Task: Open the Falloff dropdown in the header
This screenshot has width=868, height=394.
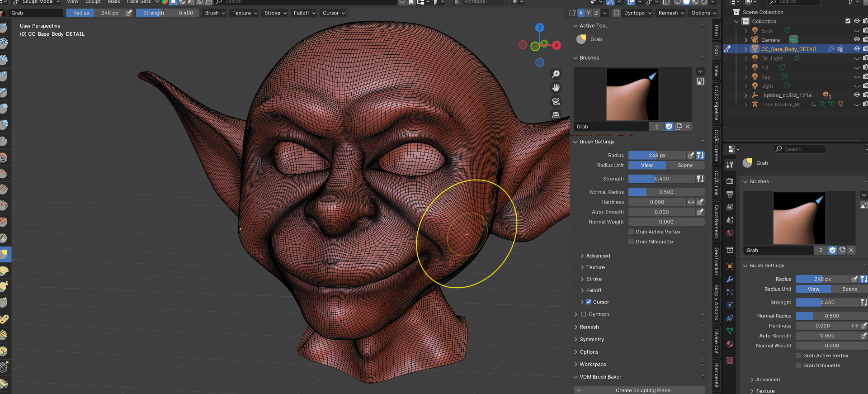Action: coord(304,13)
